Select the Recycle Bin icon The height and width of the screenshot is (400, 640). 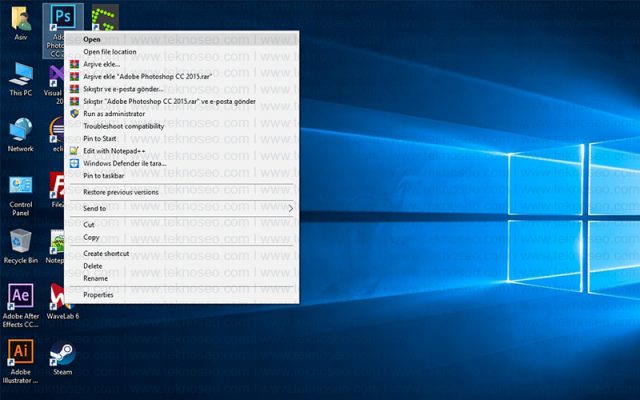(x=20, y=246)
